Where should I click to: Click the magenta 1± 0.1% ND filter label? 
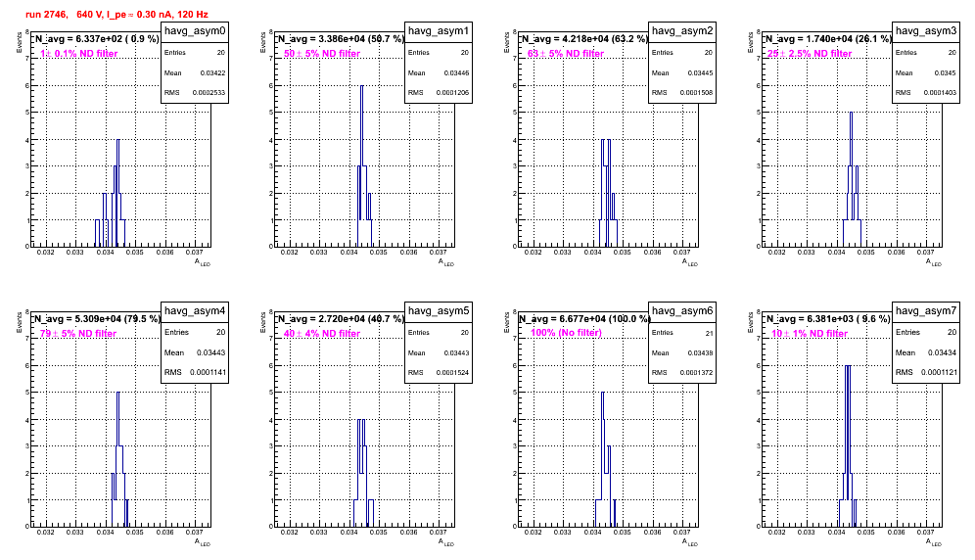[79, 54]
